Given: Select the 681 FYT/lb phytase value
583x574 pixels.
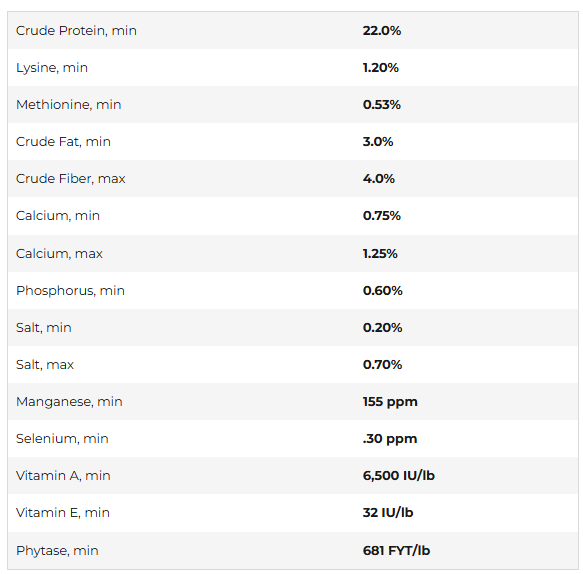Looking at the screenshot, I should (x=396, y=551).
